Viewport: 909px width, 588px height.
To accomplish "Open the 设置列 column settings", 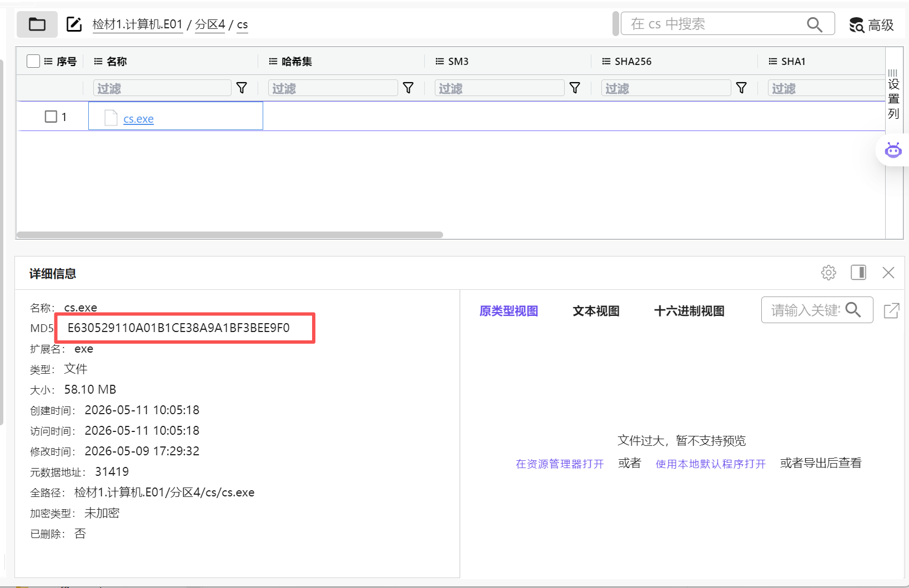I will (893, 94).
